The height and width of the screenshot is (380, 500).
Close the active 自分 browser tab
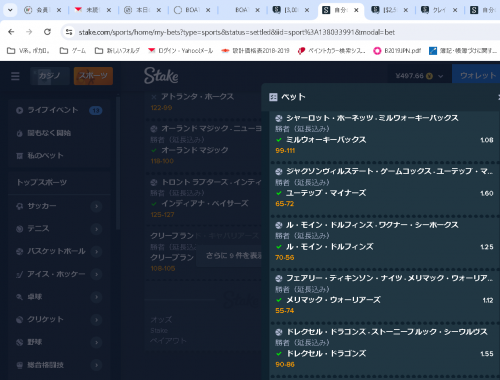click(x=356, y=10)
